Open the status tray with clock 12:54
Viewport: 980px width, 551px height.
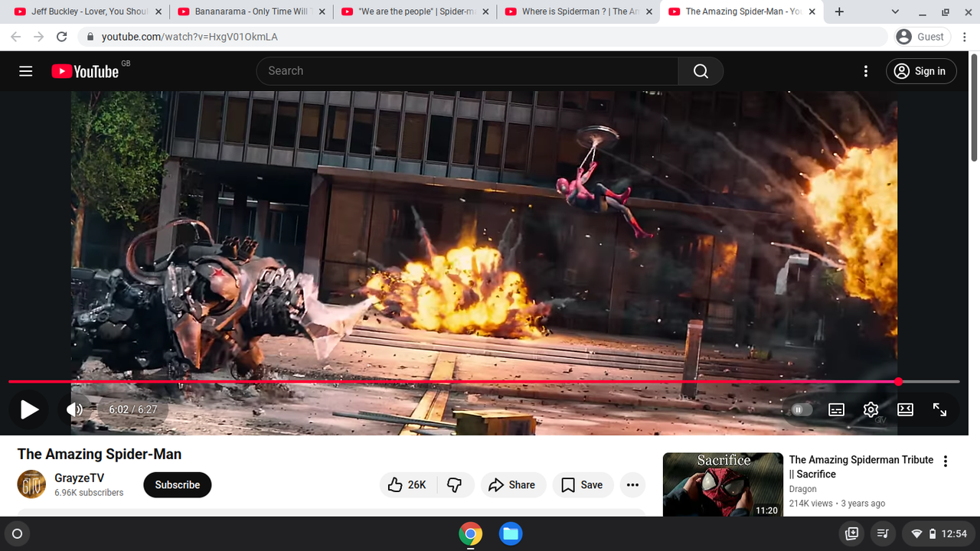[x=939, y=533]
